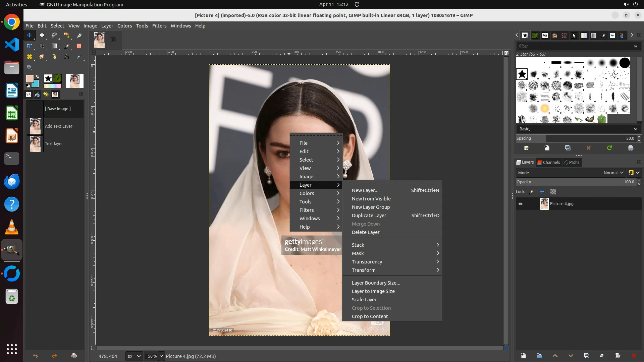Choose the Paintbrush tool

67,46
